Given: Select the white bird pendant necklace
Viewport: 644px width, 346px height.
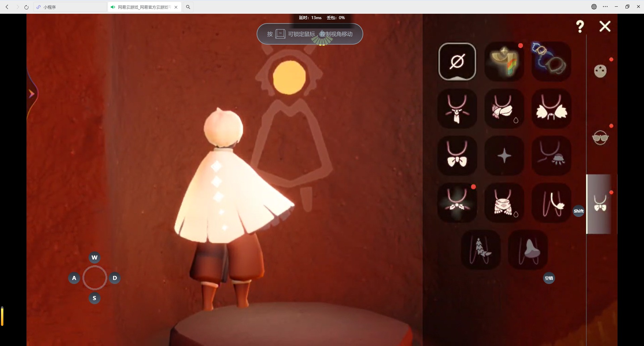Looking at the screenshot, I should (551, 203).
